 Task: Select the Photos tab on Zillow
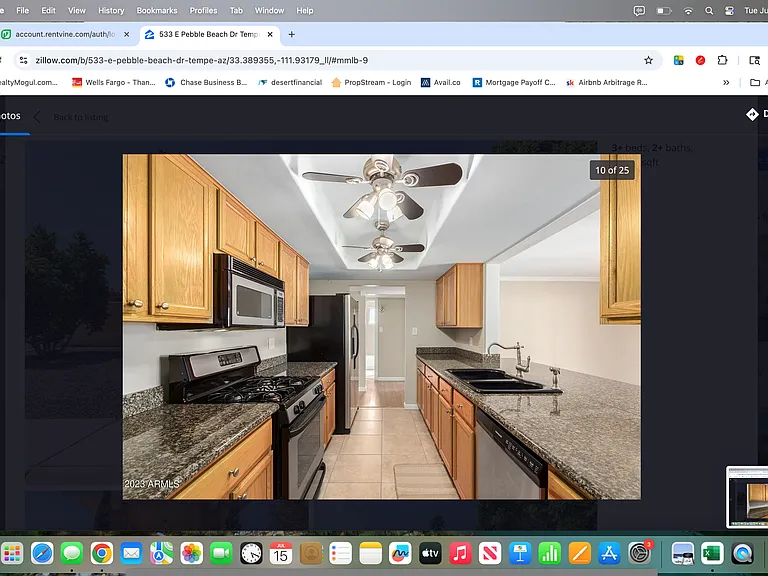[11, 116]
